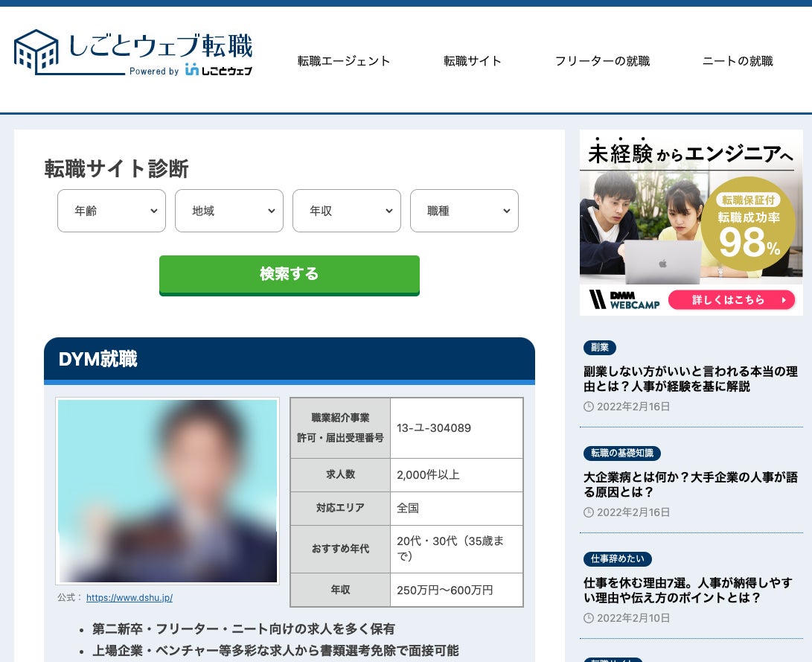The height and width of the screenshot is (662, 812).
Task: Open the 転職サイト menu item
Action: tap(473, 61)
